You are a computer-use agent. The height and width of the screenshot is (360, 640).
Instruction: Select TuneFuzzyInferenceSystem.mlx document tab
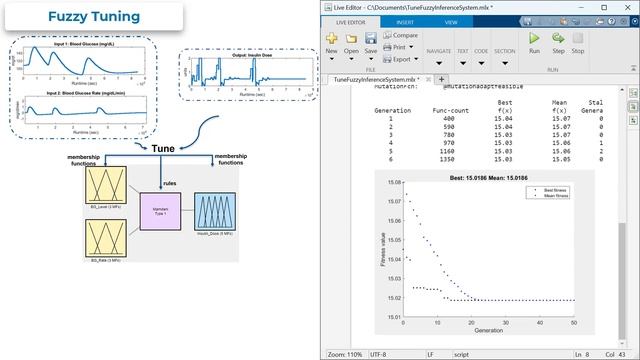[x=376, y=79]
